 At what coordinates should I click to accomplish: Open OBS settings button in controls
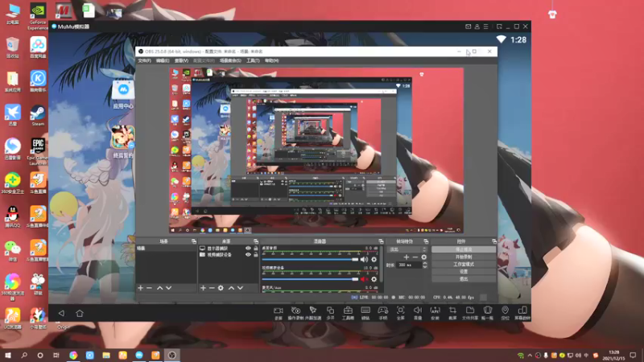pyautogui.click(x=464, y=272)
